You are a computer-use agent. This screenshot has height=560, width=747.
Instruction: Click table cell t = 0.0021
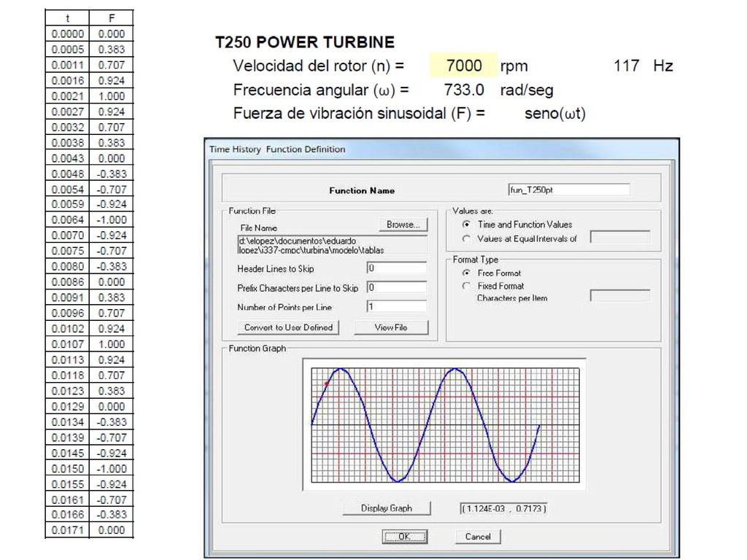coord(67,96)
